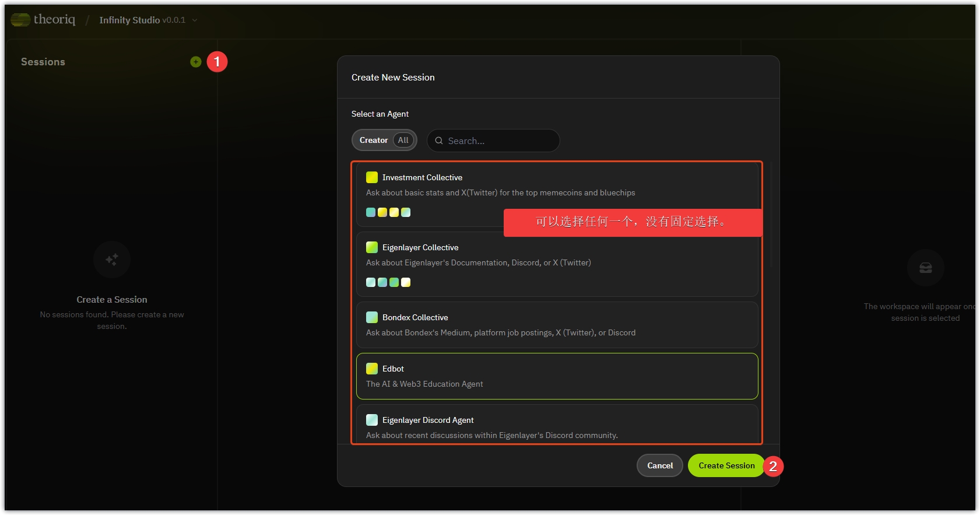Viewport: 980px width, 515px height.
Task: Click the first sub-agent swatch under Investment Collective
Action: pos(371,212)
